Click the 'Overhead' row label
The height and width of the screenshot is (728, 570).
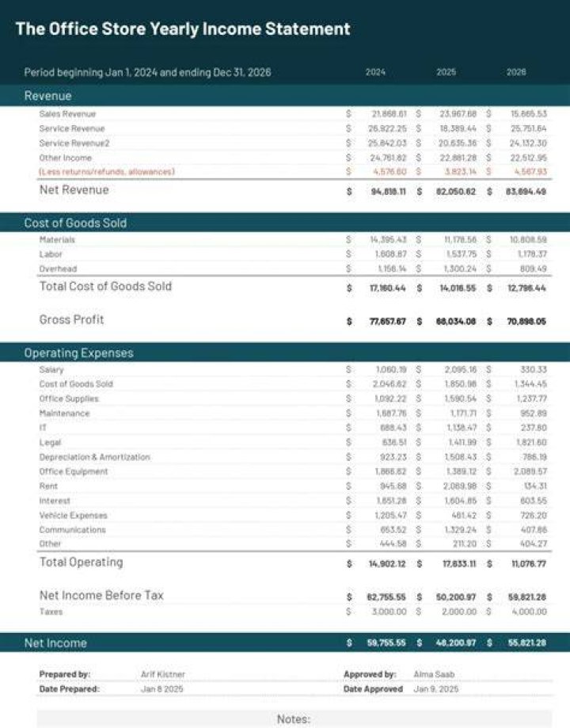click(x=58, y=269)
